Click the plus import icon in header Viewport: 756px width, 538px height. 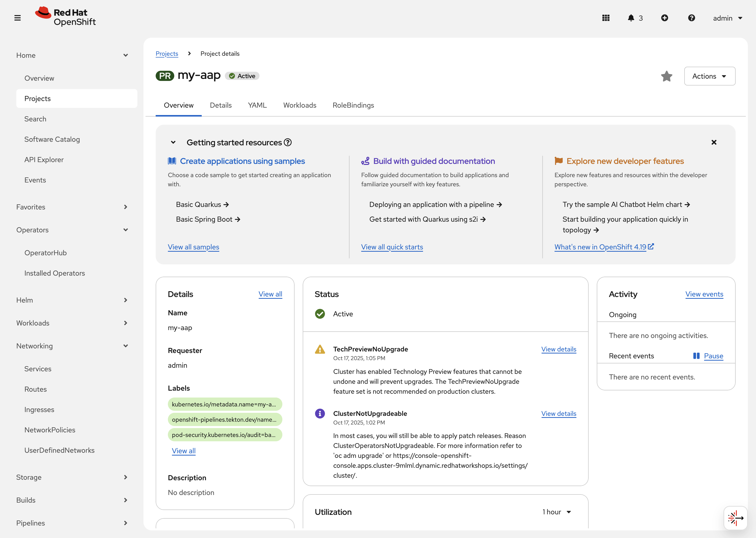click(x=664, y=18)
